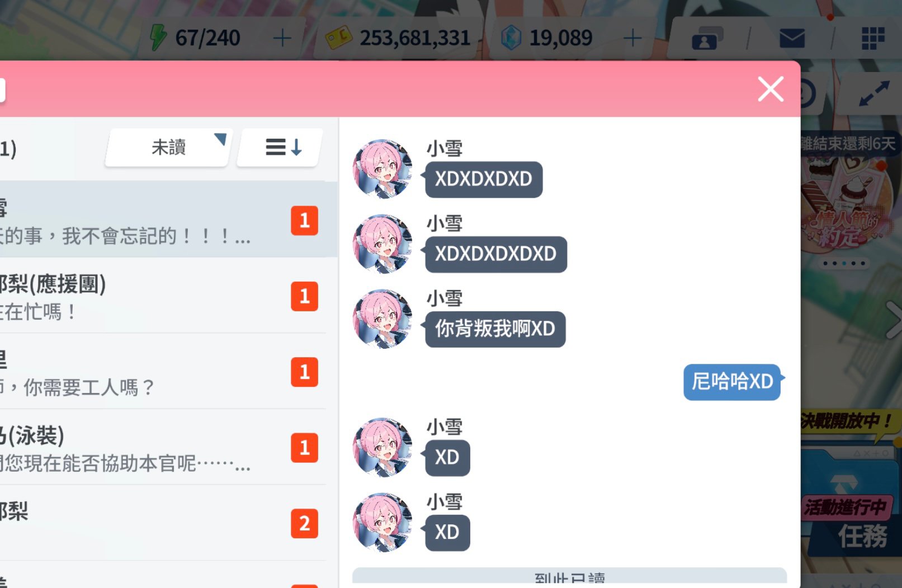Toggle the fullscreen diagonal arrows icon
The height and width of the screenshot is (588, 902).
(x=874, y=93)
